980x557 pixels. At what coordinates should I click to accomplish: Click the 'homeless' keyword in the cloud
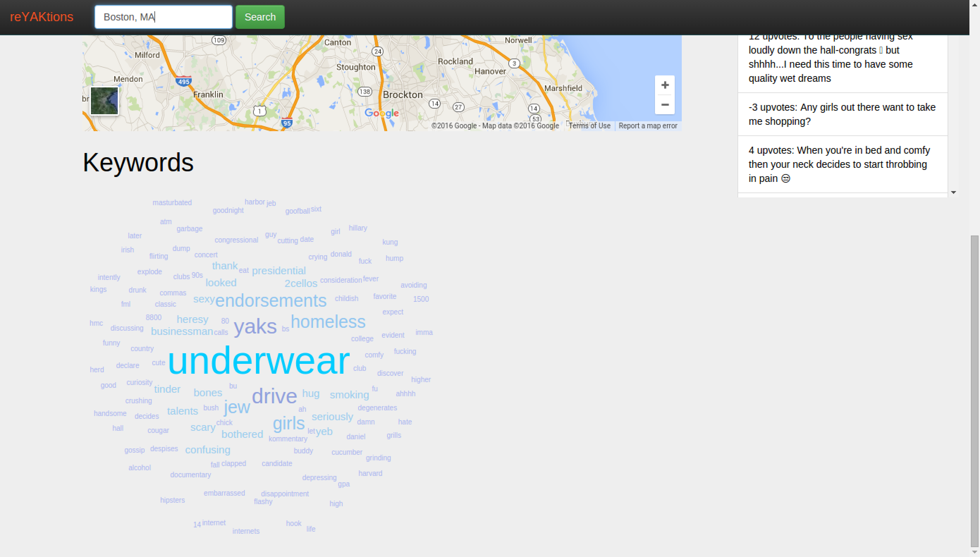point(328,322)
